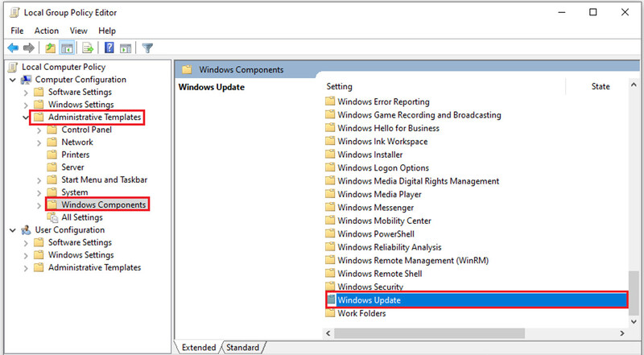The image size is (644, 355).
Task: Click the vertical scrollbar up arrow
Action: tap(634, 85)
